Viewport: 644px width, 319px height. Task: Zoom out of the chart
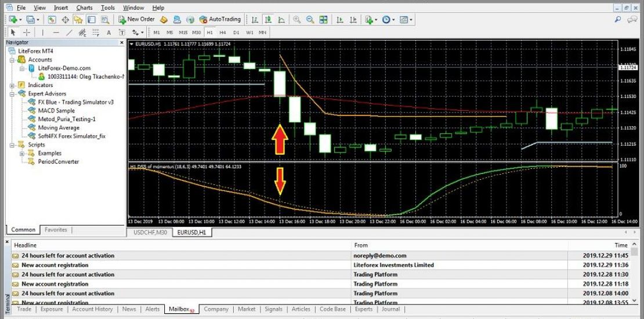(310, 19)
